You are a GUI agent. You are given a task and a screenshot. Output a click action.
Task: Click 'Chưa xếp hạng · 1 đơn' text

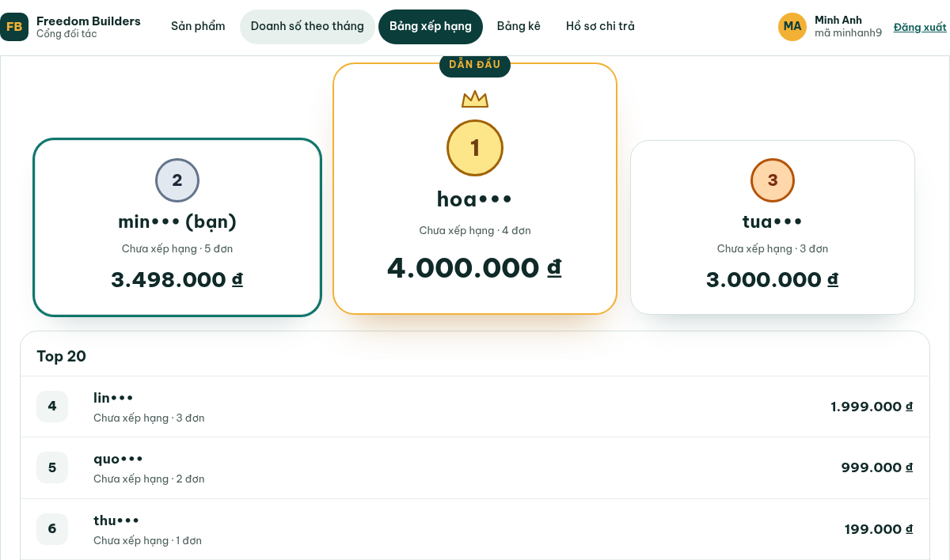tap(148, 541)
